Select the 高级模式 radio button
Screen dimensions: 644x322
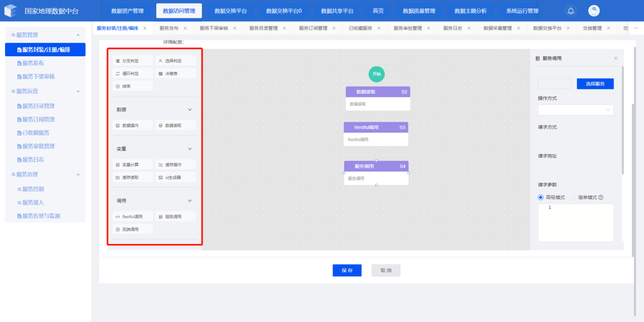click(x=540, y=197)
